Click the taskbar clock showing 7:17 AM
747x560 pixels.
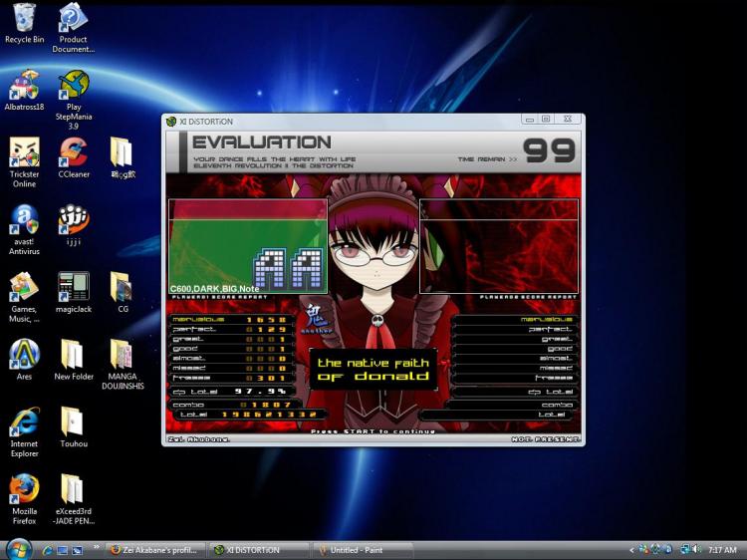tap(721, 550)
